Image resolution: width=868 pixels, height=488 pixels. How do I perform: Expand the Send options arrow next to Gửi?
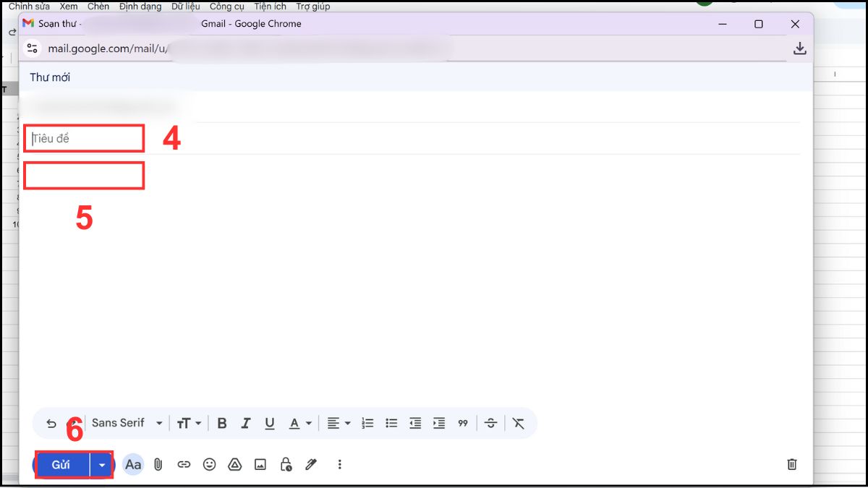pos(101,465)
